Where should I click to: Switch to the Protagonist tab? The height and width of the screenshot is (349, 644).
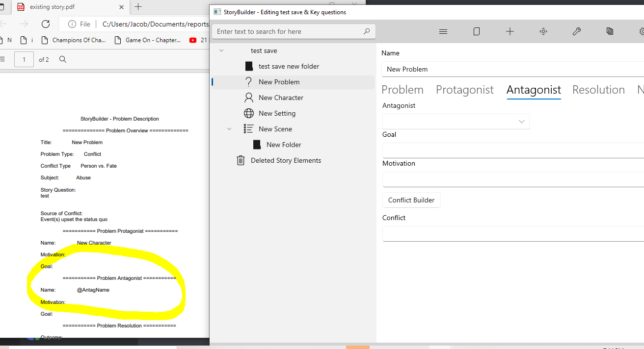[x=464, y=90]
